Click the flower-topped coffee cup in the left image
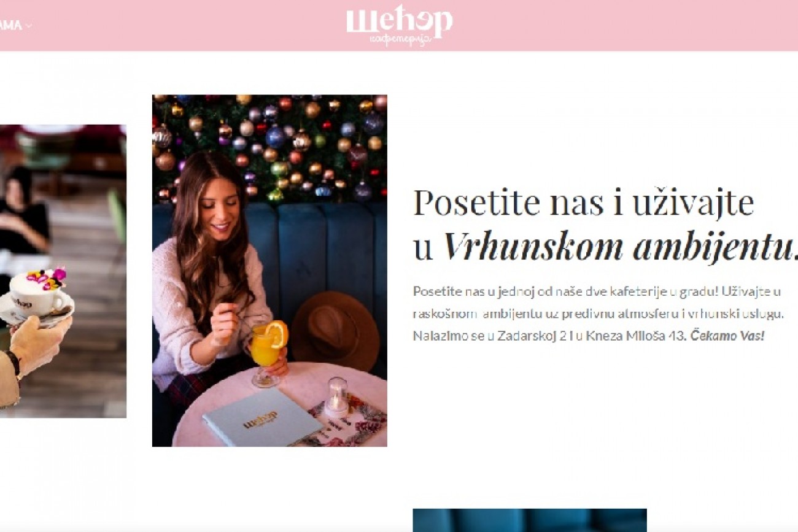This screenshot has width=798, height=532. pos(38,296)
